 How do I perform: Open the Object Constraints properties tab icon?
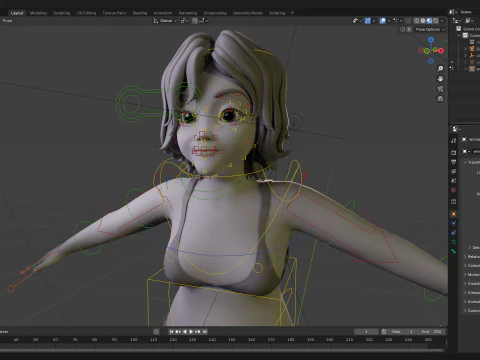(453, 233)
